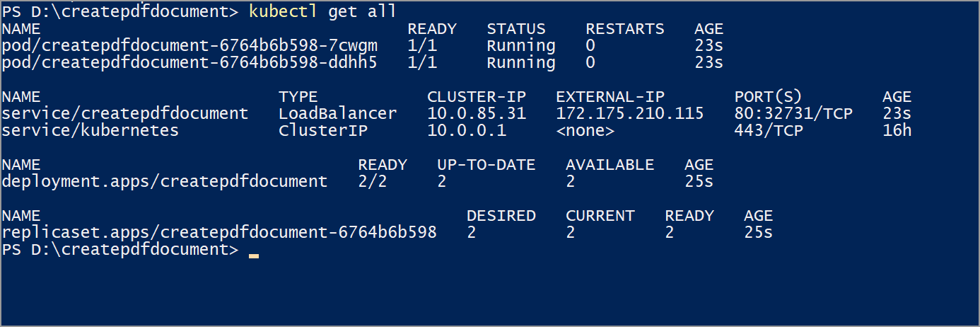Select the pod name ending in 7cwgm
The image size is (980, 327).
coord(189,46)
